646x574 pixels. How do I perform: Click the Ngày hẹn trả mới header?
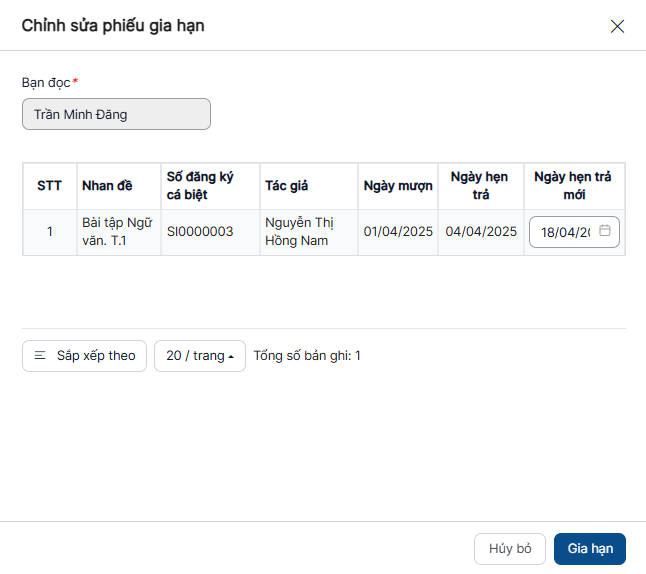(573, 186)
